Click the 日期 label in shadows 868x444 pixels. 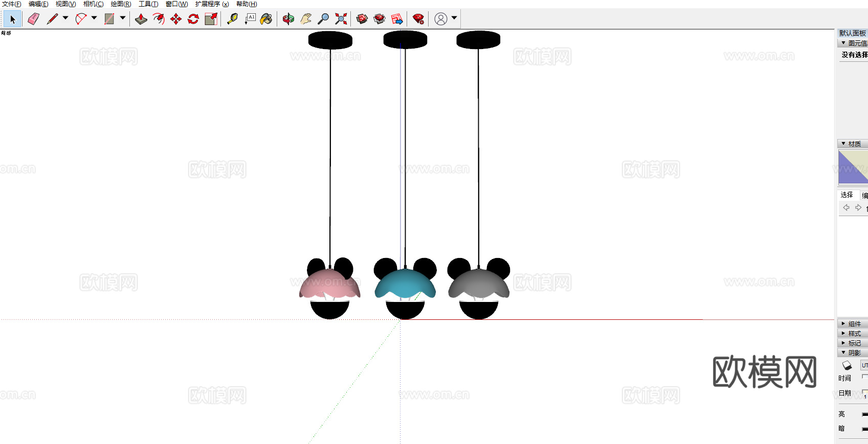845,393
